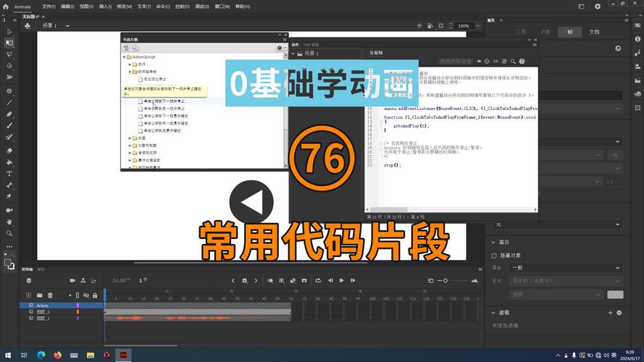
Task: Click the timeline camera icon
Action: 72,281
